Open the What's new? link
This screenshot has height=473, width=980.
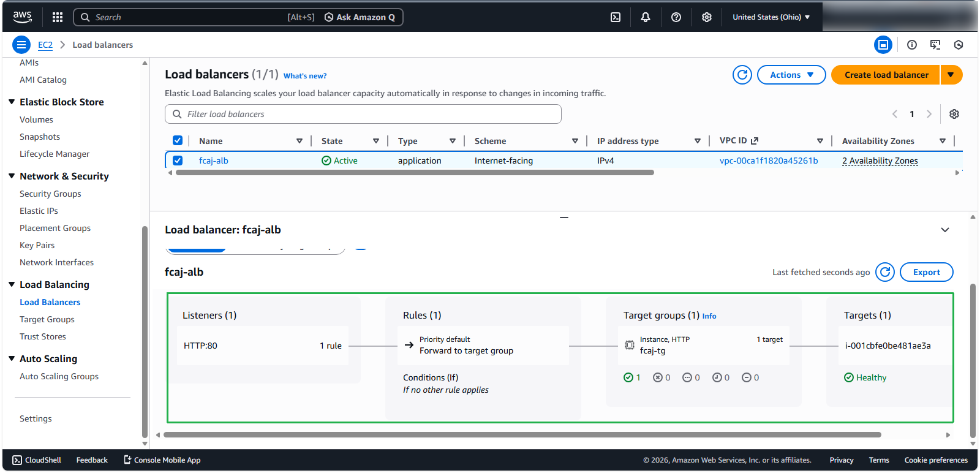click(305, 76)
